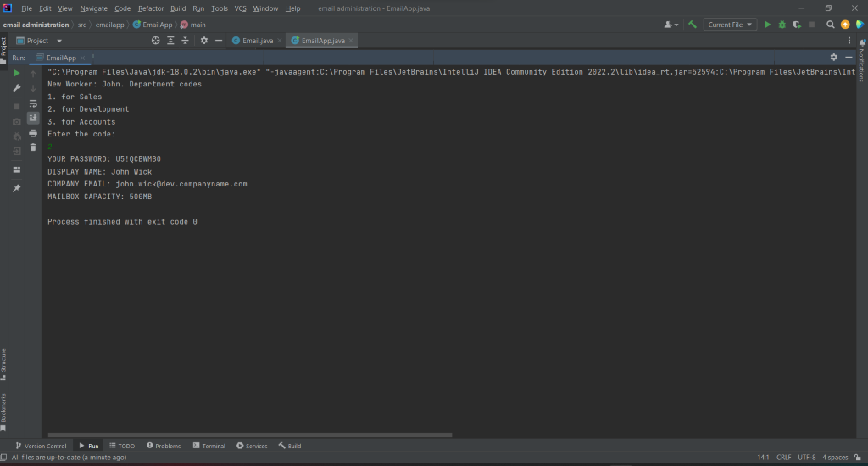
Task: Open the Services tool window
Action: tap(252, 446)
